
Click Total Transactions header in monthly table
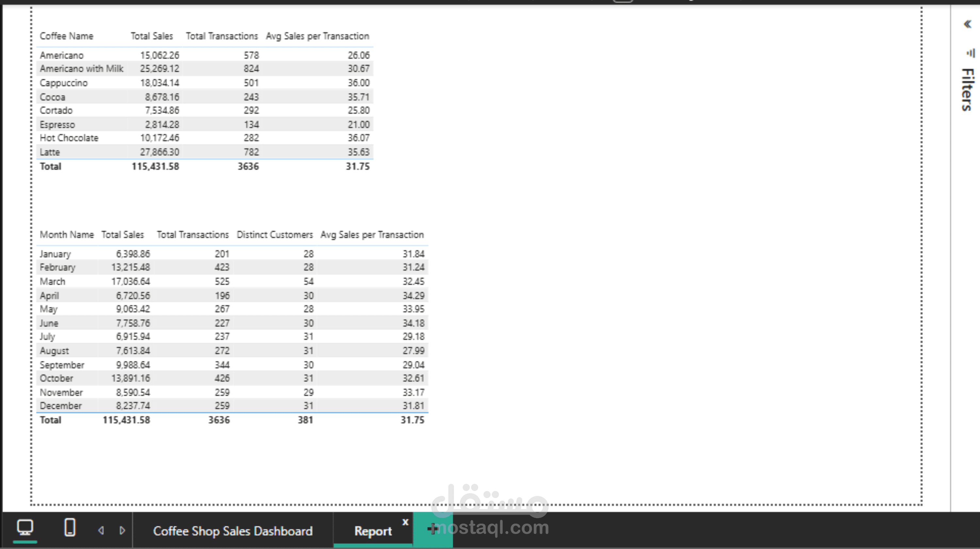click(192, 235)
